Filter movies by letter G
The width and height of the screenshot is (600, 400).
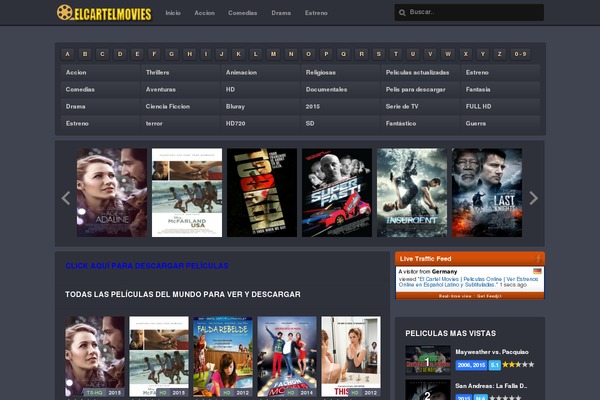(x=171, y=54)
